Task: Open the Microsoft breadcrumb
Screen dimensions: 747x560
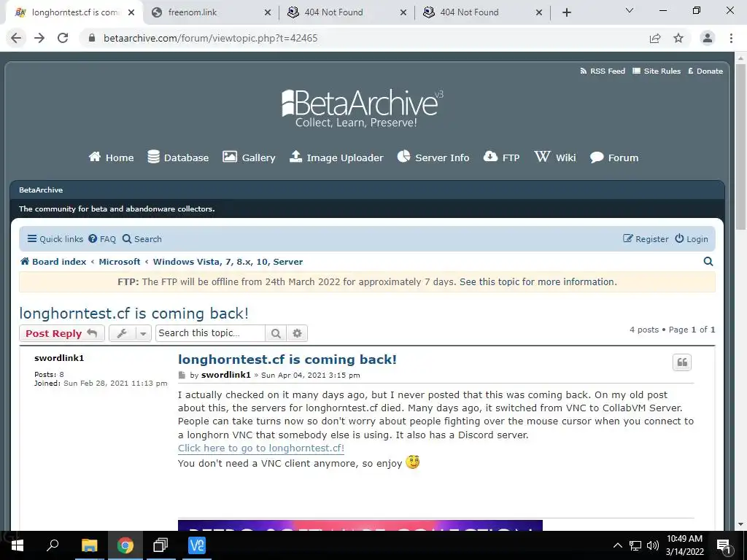Action: (x=120, y=262)
